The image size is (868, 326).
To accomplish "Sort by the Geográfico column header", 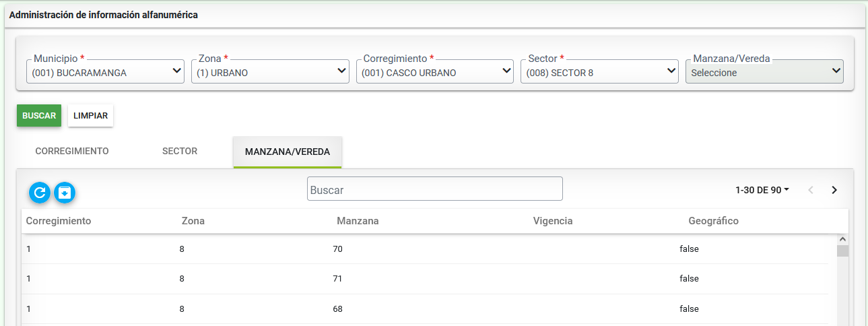I will 714,221.
